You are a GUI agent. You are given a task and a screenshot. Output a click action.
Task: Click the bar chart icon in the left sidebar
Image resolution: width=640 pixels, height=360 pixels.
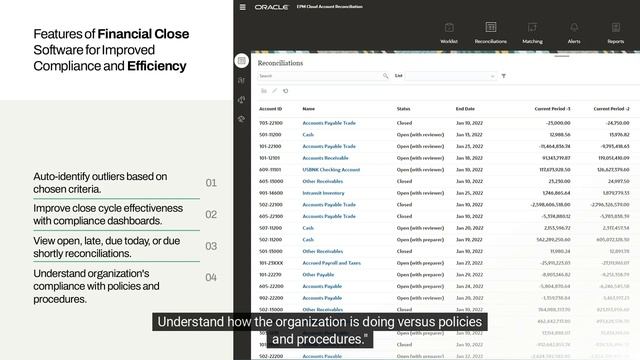[x=242, y=80]
